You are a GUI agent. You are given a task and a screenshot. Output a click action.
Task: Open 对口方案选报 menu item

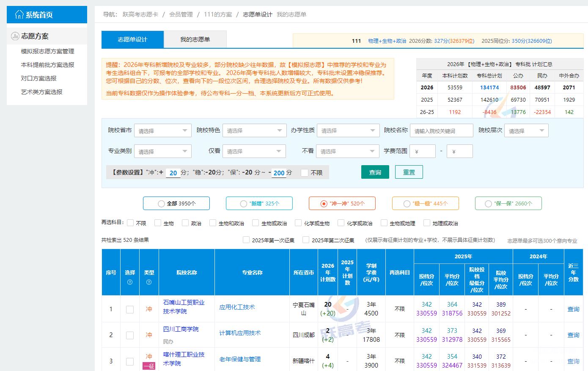pyautogui.click(x=38, y=78)
